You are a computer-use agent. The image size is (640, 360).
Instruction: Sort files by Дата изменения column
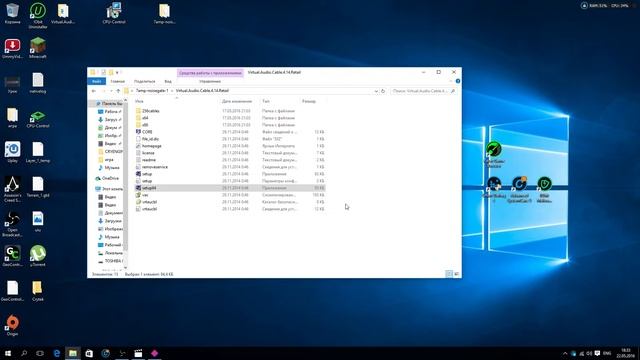tap(237, 101)
